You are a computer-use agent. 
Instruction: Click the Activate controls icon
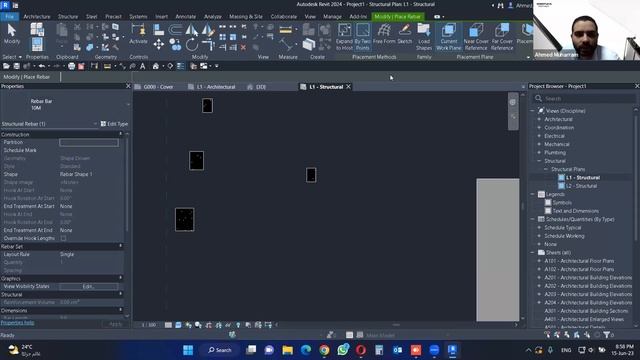[x=138, y=34]
